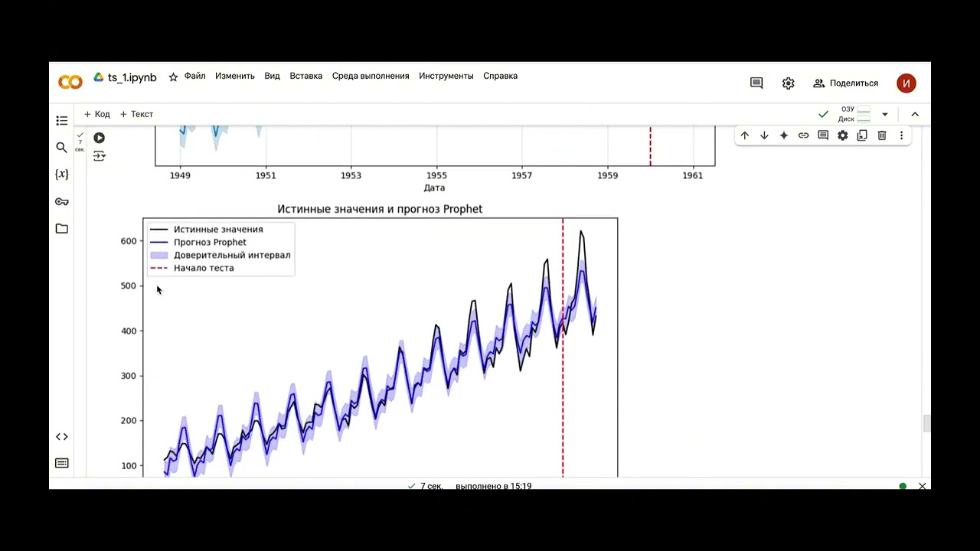Open the user account avatar
Viewport: 980px width, 551px height.
click(906, 83)
